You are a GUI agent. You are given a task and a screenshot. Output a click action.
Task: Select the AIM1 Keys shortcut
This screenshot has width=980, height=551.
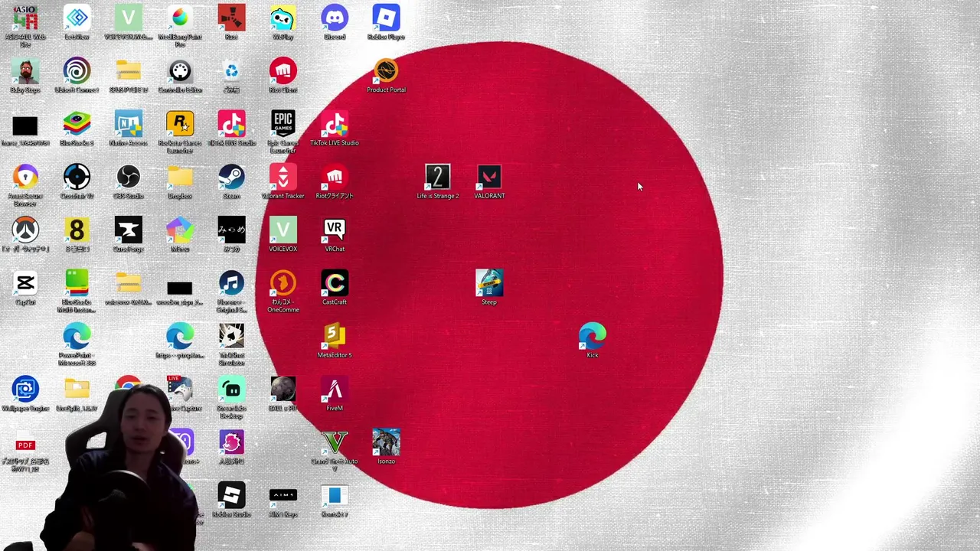tap(283, 496)
